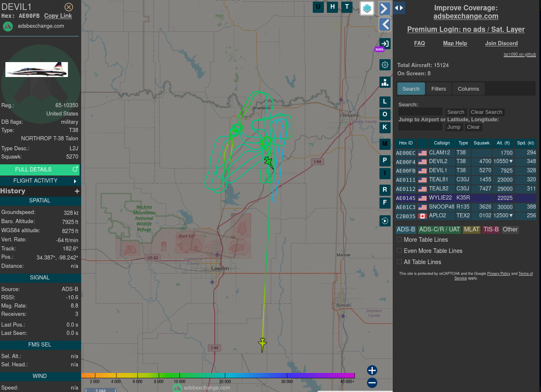Toggle the I map button

[385, 173]
